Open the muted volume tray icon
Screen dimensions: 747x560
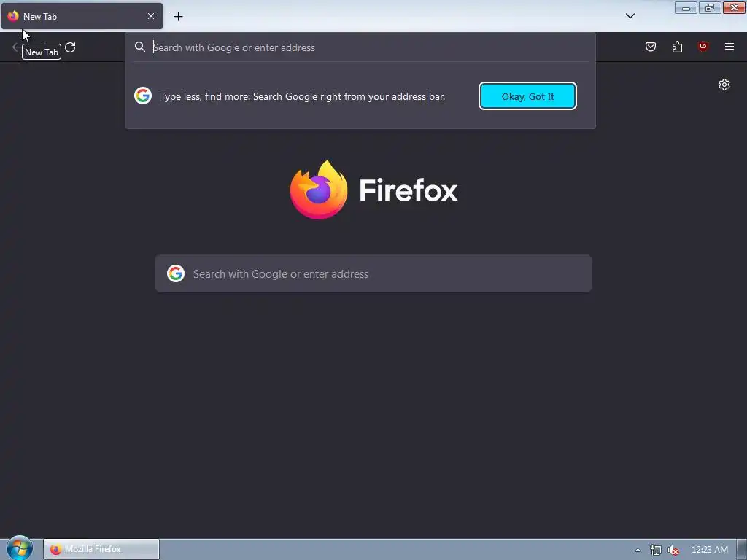(x=673, y=550)
